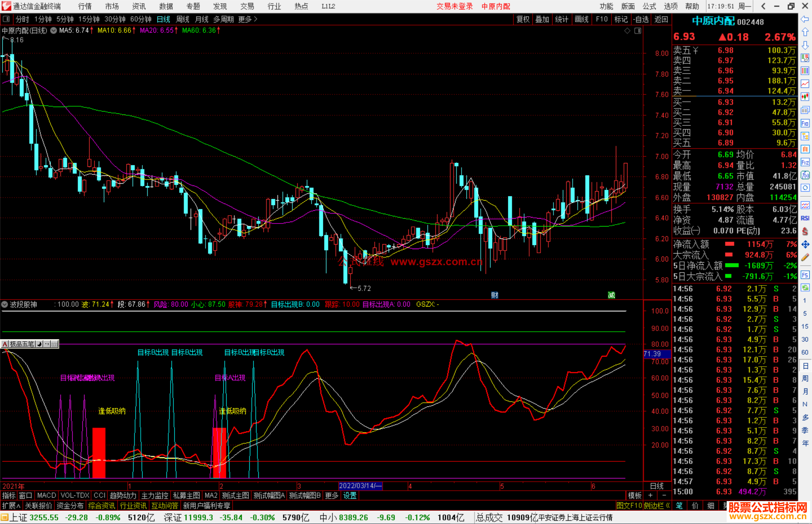The image size is (812, 524).
Task: Click the down arrow icon for next stock
Action: coord(805,45)
